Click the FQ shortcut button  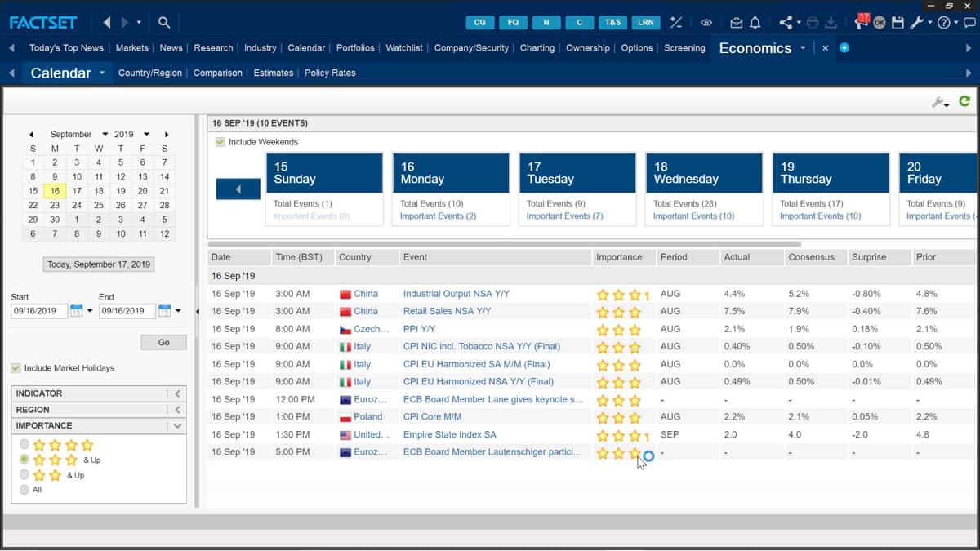[513, 23]
